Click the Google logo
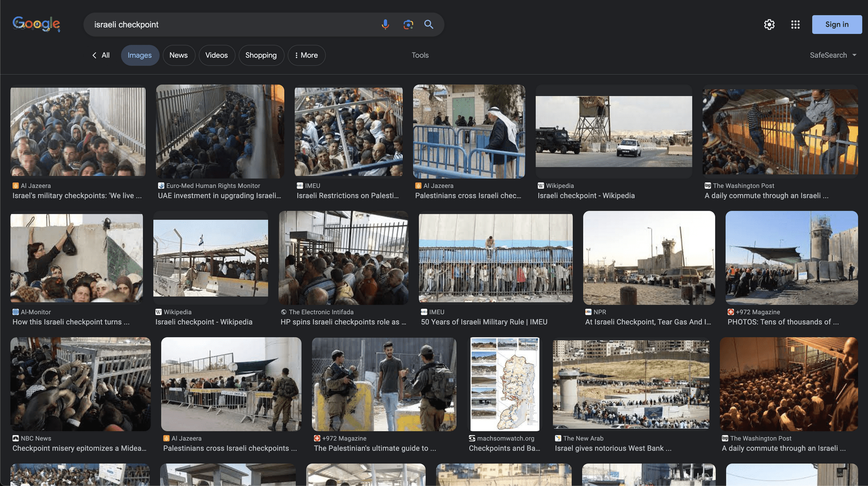This screenshot has height=486, width=868. pos(36,24)
